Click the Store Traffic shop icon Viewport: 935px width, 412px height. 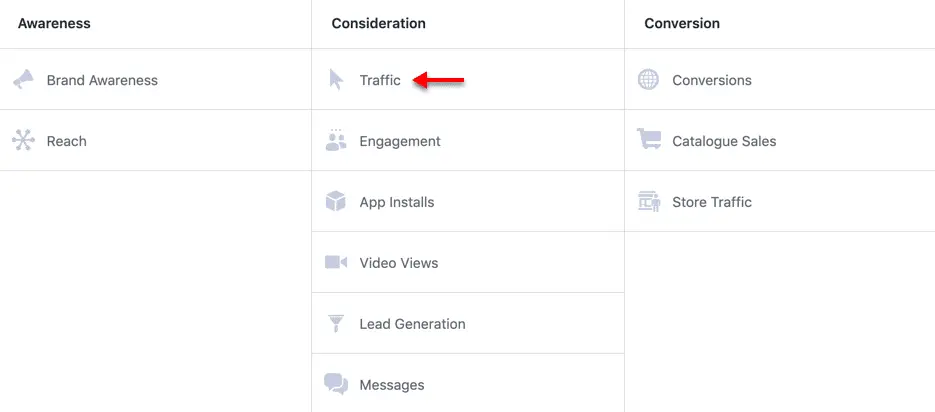click(649, 202)
